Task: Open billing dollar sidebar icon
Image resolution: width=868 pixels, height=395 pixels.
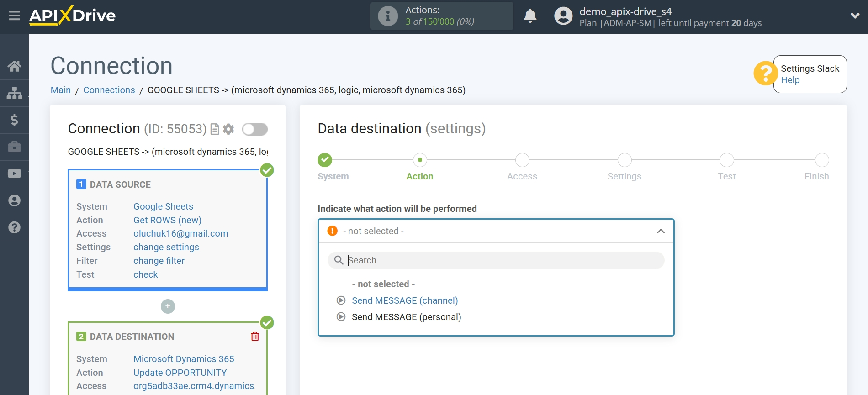Action: tap(14, 120)
